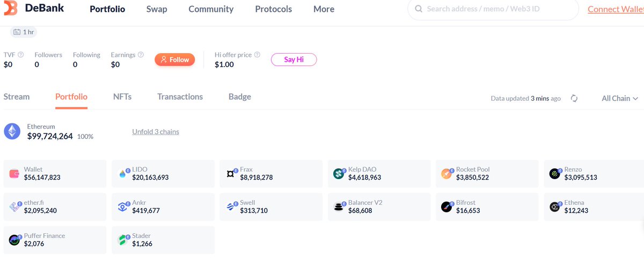644x259 pixels.
Task: Click the Wallet icon in portfolio
Action: pyautogui.click(x=14, y=174)
